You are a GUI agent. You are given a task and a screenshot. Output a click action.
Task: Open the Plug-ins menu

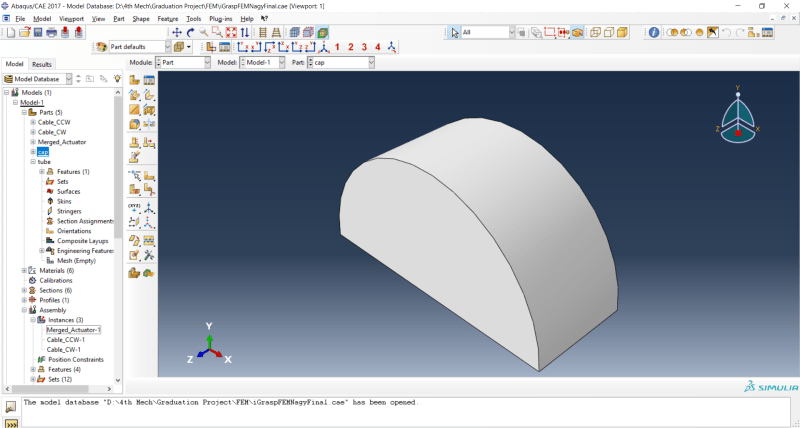[x=221, y=19]
